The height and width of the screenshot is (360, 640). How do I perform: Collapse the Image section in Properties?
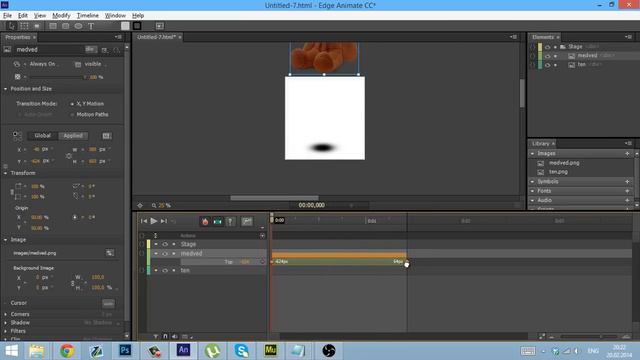6,240
